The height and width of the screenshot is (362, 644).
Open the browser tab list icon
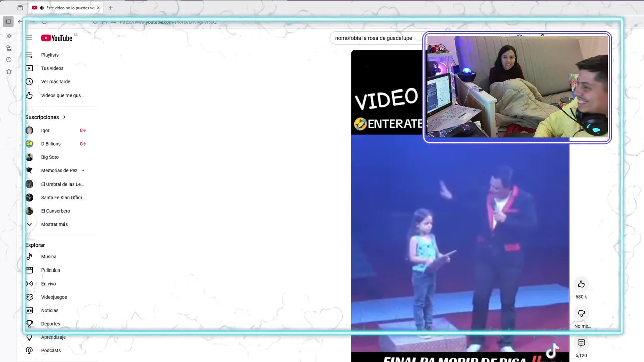[x=20, y=8]
